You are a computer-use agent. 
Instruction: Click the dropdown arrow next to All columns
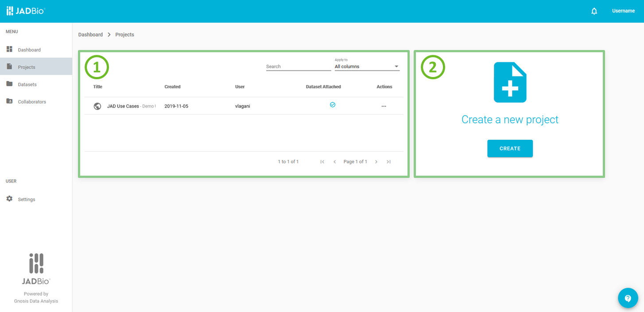[396, 67]
